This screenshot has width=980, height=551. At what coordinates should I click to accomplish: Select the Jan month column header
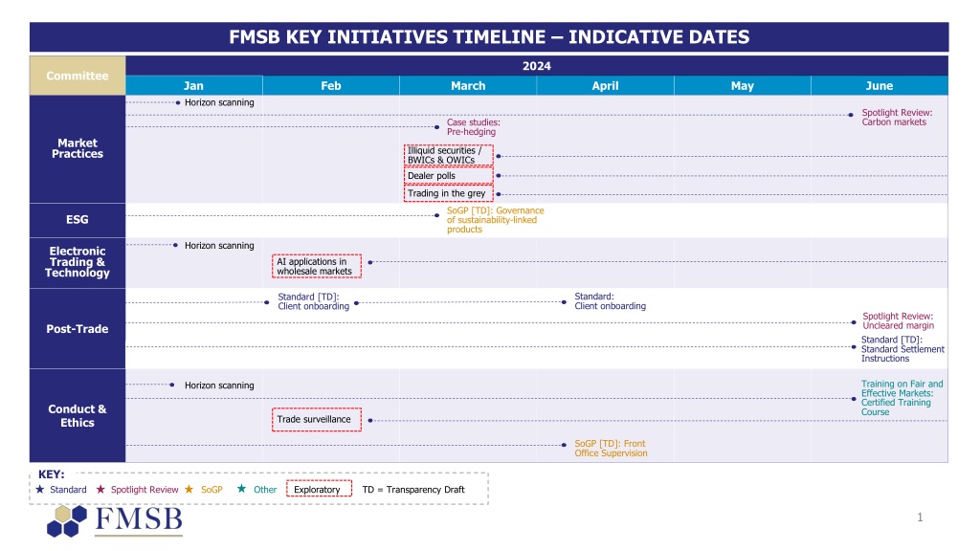pos(193,85)
